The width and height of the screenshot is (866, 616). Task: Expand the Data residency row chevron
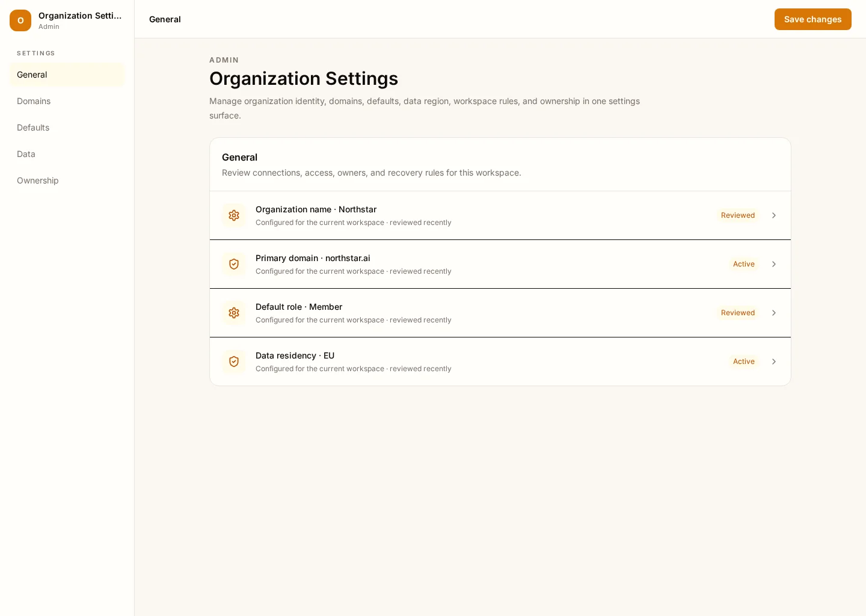pyautogui.click(x=774, y=362)
